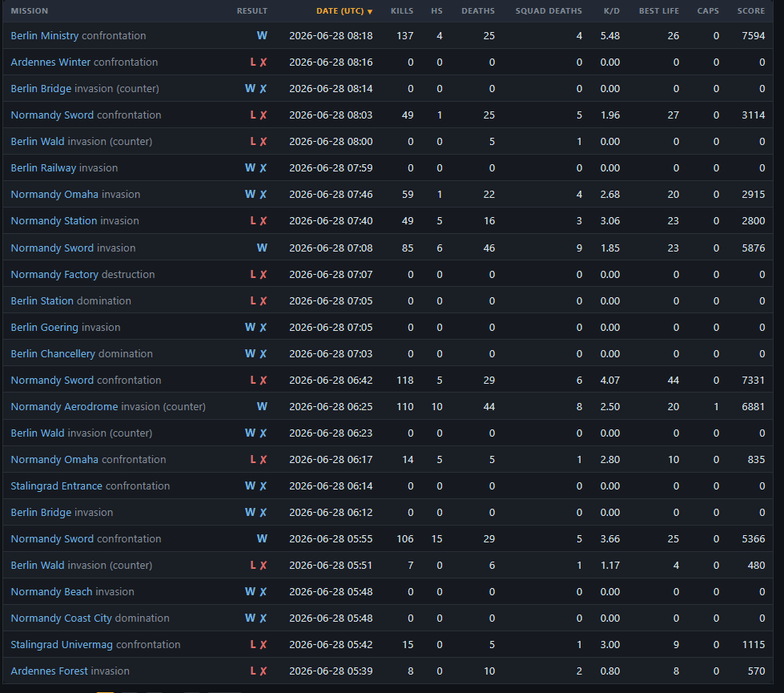This screenshot has height=693, width=784.
Task: Click the sort arrow next to DATE (UTC)
Action: 370,11
